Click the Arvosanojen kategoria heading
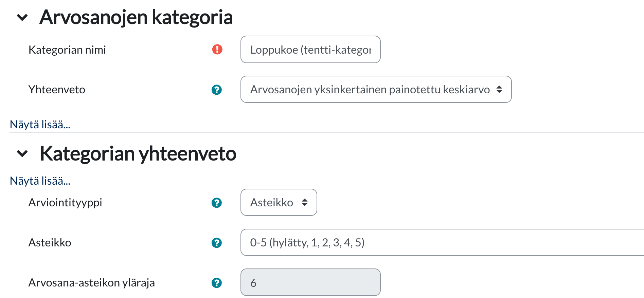 point(136,17)
